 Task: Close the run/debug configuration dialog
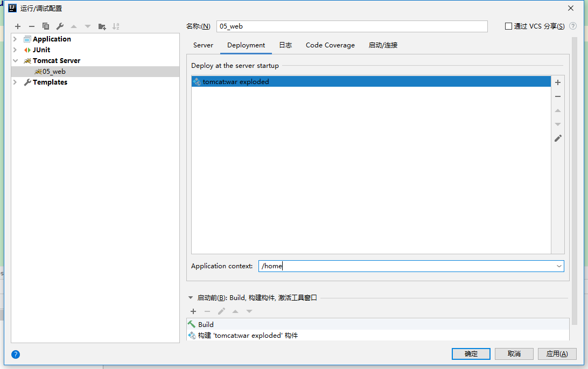[x=571, y=8]
